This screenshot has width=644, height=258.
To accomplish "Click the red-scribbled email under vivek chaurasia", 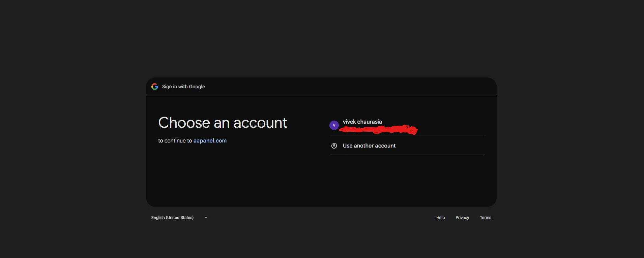I will pyautogui.click(x=378, y=129).
